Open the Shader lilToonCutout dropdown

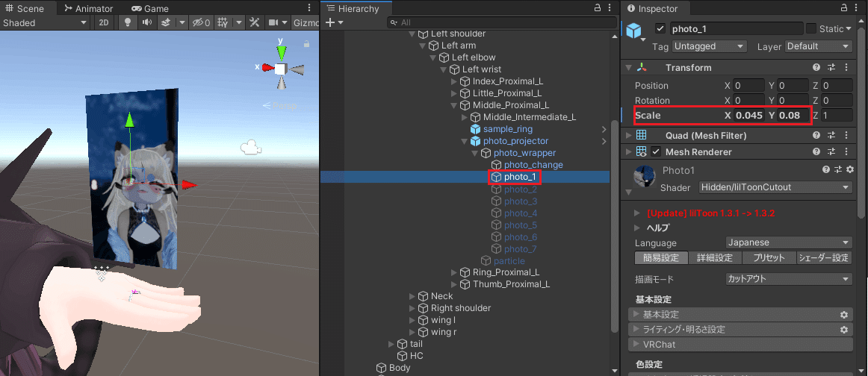775,187
